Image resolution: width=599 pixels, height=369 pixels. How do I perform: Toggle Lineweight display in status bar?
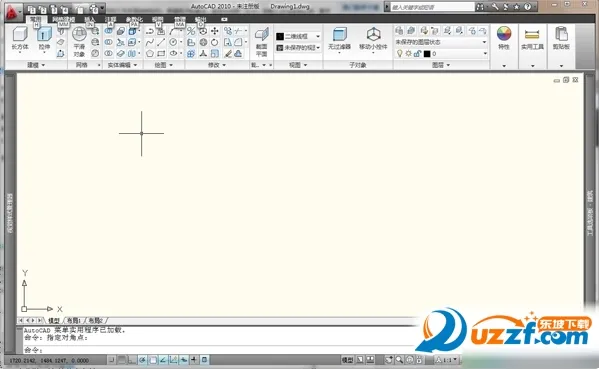coord(194,359)
